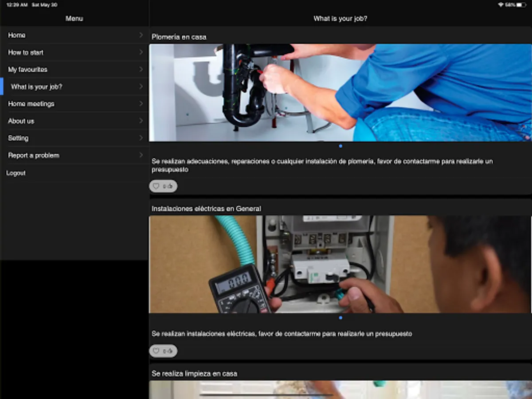
Task: Tap the page dot below the electrical photo
Action: coord(340,317)
